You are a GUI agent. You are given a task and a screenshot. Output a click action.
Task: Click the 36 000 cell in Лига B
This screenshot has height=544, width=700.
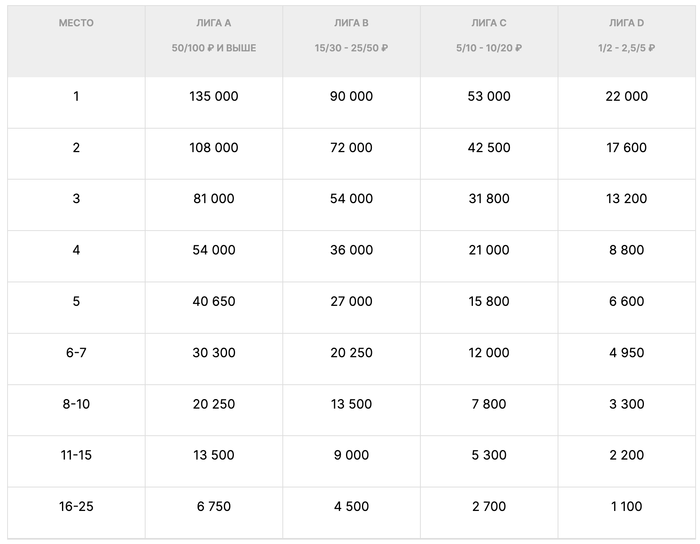coord(351,250)
